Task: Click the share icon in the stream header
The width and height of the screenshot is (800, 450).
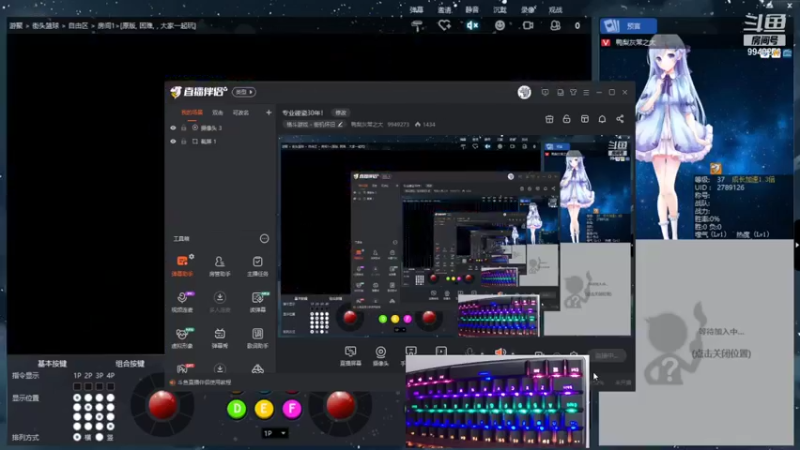Action: 620,119
